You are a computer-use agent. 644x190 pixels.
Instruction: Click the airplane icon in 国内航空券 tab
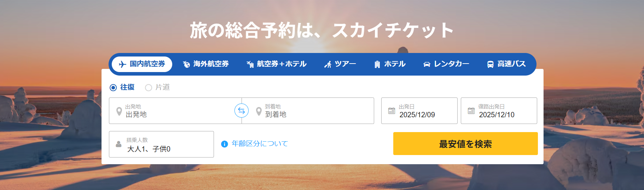[122, 64]
